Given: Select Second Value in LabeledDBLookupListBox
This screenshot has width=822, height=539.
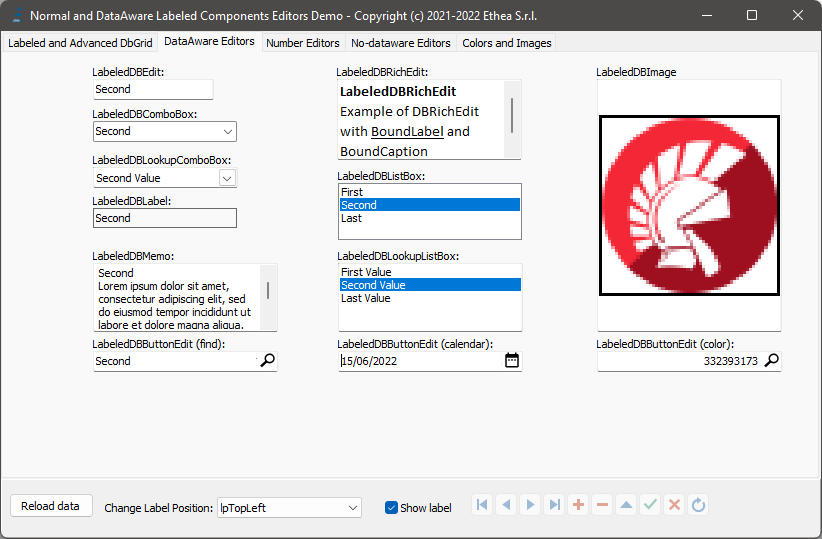Looking at the screenshot, I should point(430,285).
